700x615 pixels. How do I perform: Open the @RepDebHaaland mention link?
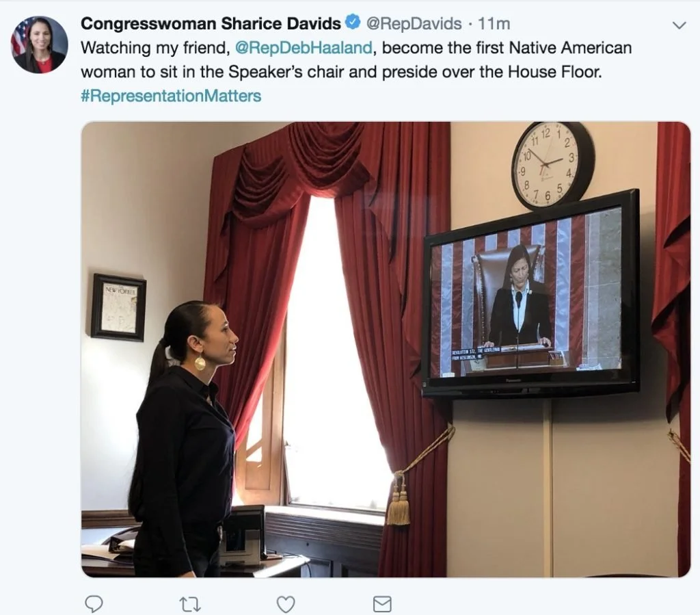304,48
